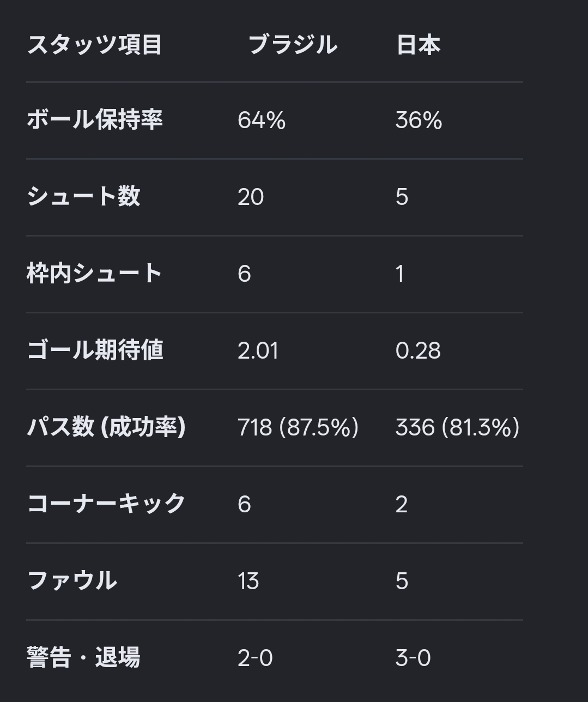
Task: Click Brazil's expected goals 2.01
Action: 258,350
